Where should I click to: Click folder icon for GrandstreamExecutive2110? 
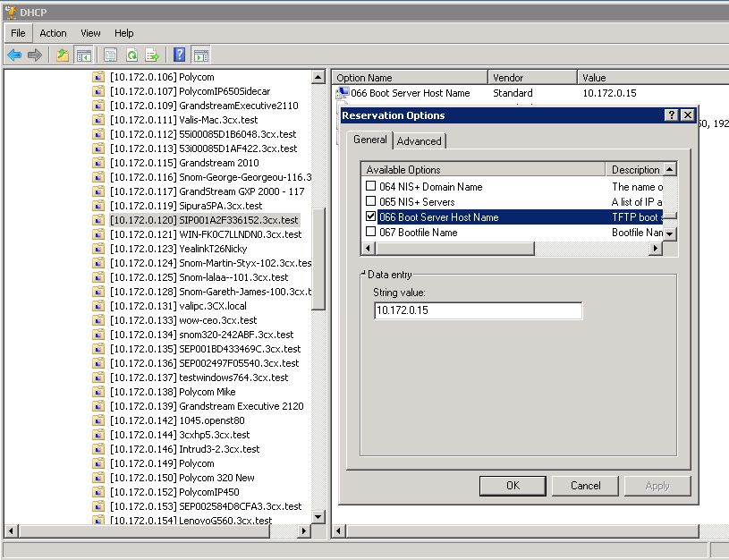pos(98,106)
